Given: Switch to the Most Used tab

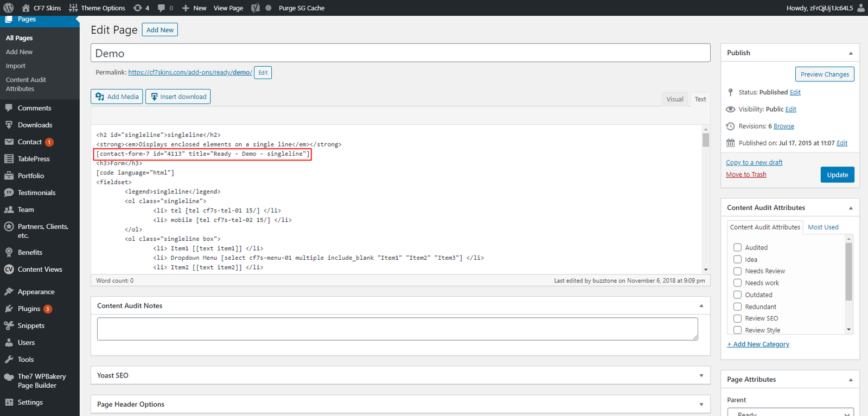Looking at the screenshot, I should [823, 227].
